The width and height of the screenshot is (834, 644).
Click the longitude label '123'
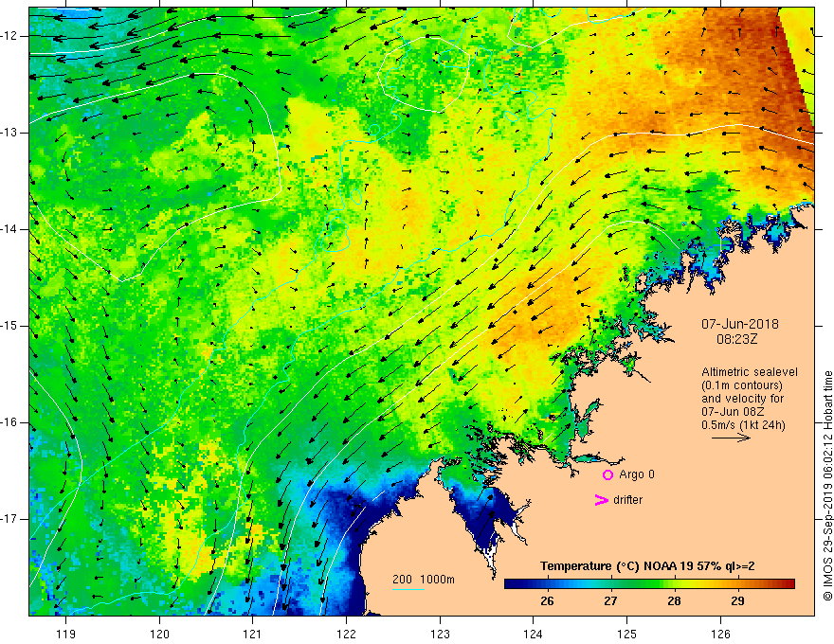point(440,634)
